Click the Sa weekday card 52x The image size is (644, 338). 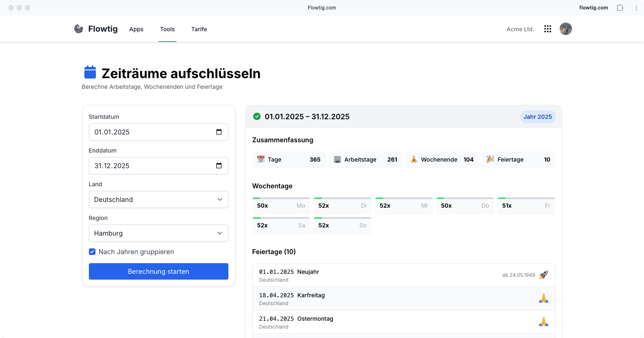pyautogui.click(x=281, y=225)
